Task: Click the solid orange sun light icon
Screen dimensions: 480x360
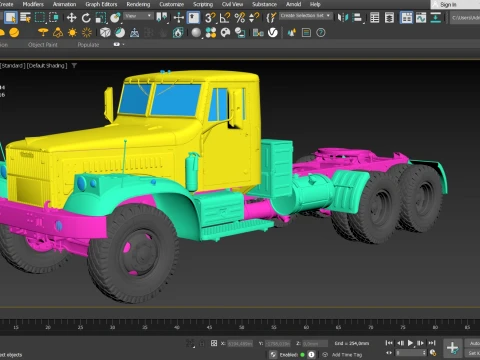Action: [x=72, y=33]
